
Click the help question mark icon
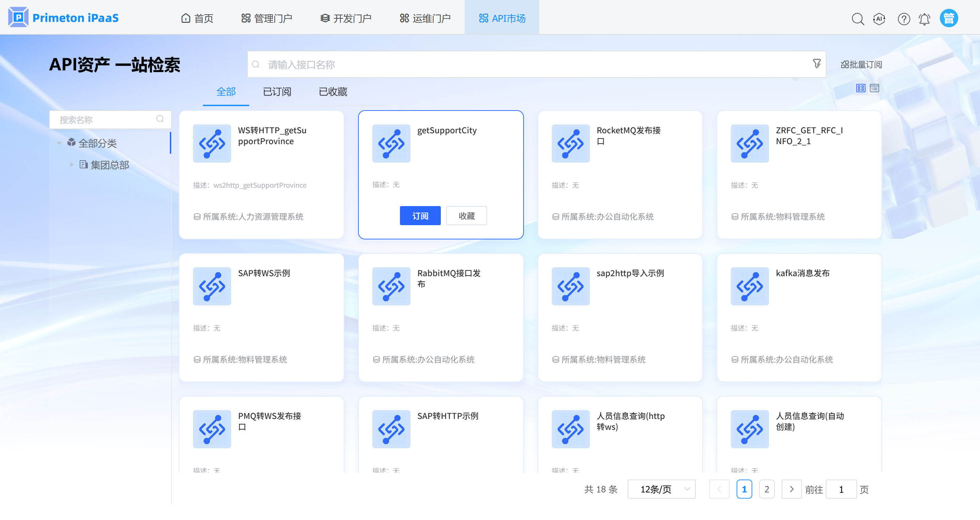[x=903, y=19]
